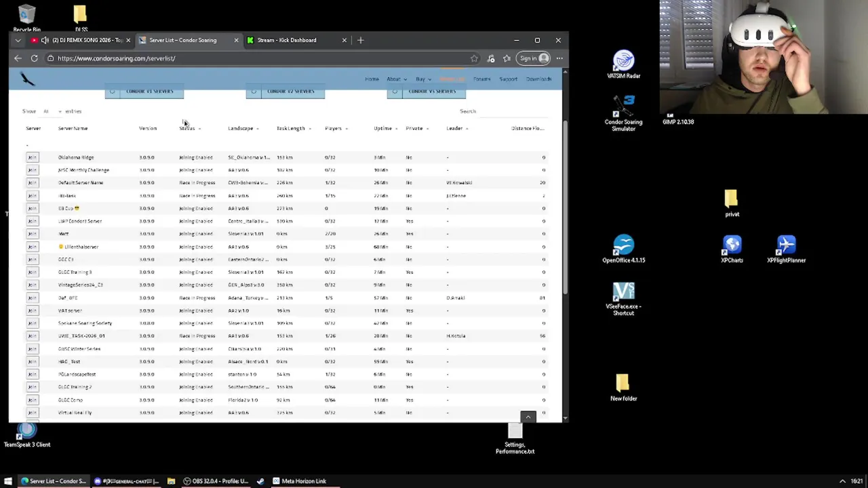The height and width of the screenshot is (488, 868).
Task: Open New folder on desktop
Action: [623, 388]
